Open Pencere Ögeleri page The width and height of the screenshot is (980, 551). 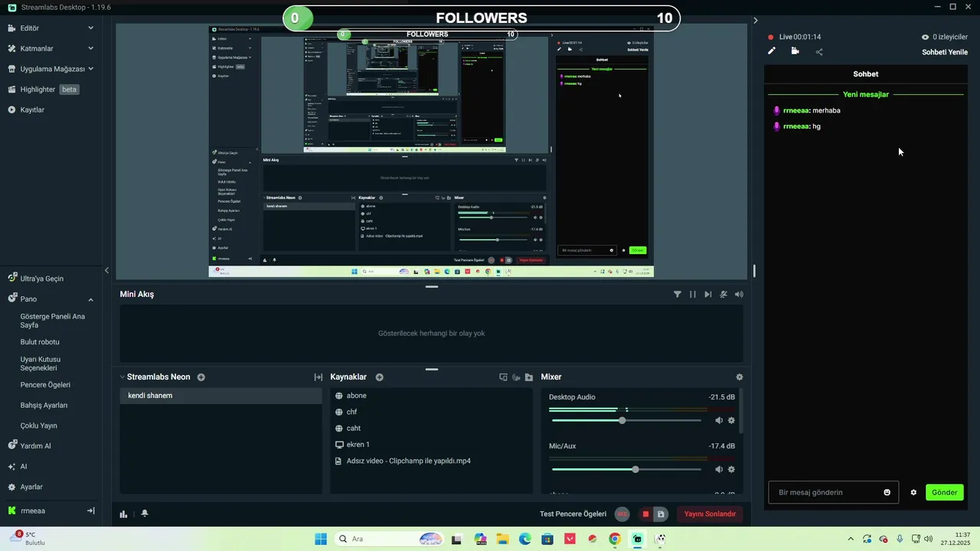(45, 385)
